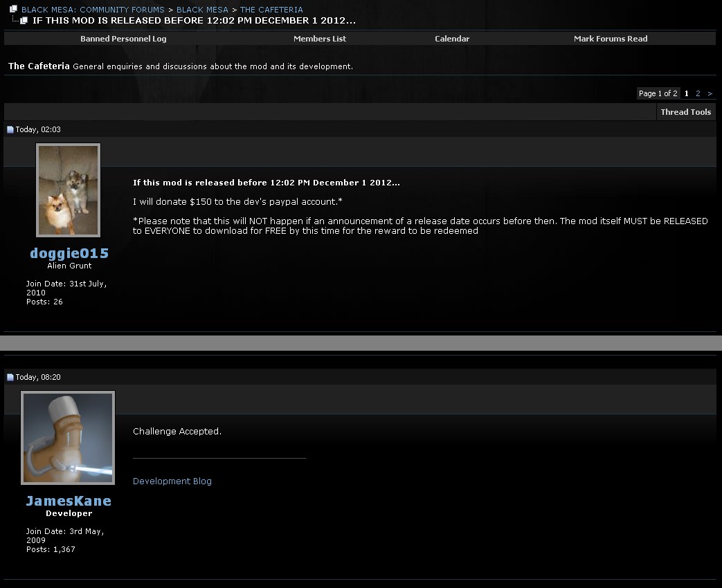This screenshot has height=588, width=722.
Task: Click the post icon next to Today, 02:03
Action: click(10, 129)
